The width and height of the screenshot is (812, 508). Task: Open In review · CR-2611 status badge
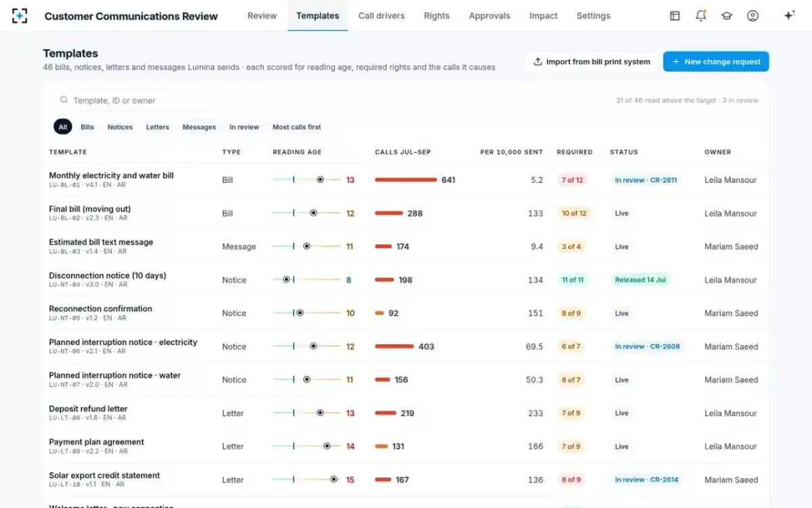point(646,180)
